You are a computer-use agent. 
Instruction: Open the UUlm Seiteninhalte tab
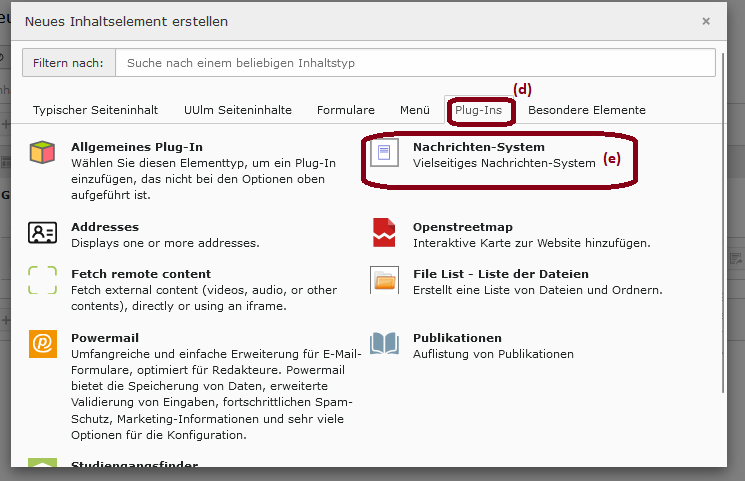(238, 110)
